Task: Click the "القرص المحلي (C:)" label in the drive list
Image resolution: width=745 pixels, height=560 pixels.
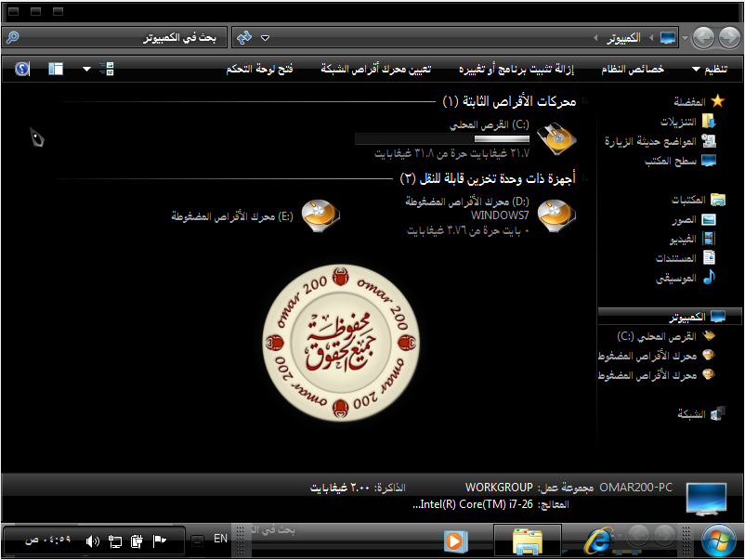Action: tap(490, 124)
